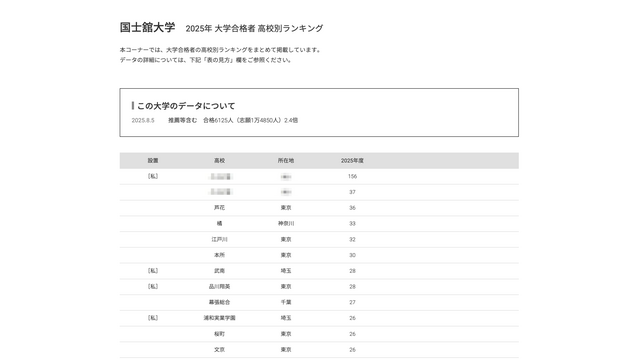This screenshot has height=360, width=640.
Task: Click the school name 浦和実業学園
Action: coord(220,318)
